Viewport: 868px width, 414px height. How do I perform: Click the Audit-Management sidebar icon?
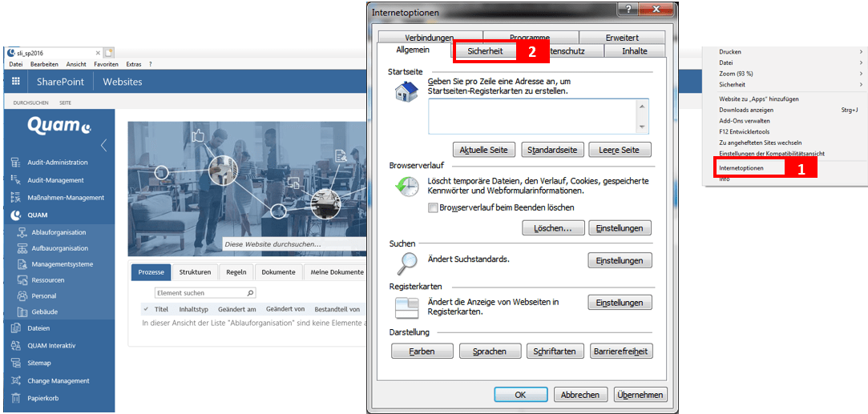[x=16, y=179]
